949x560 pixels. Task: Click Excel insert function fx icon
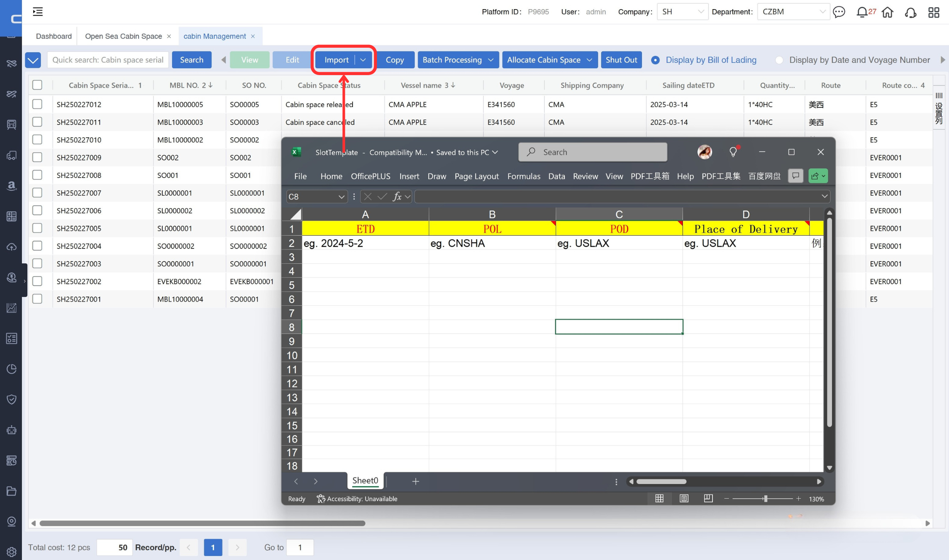(x=397, y=196)
